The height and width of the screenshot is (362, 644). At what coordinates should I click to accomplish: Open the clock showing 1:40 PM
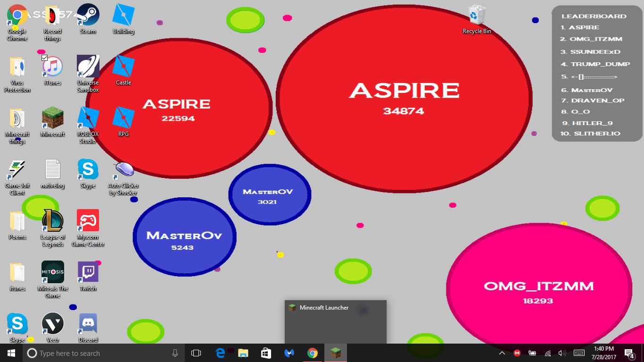coord(605,353)
